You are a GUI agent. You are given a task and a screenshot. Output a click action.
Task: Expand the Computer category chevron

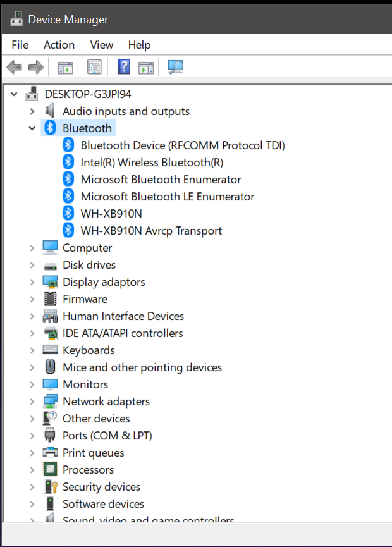coord(32,248)
